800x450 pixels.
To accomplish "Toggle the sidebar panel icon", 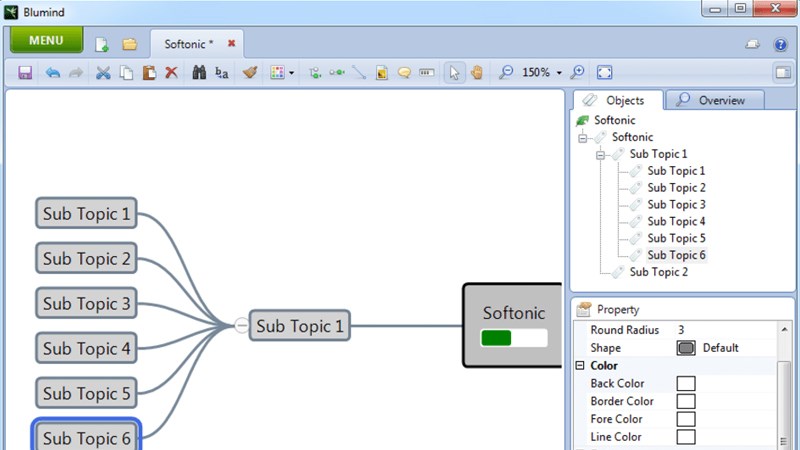I will coord(783,72).
